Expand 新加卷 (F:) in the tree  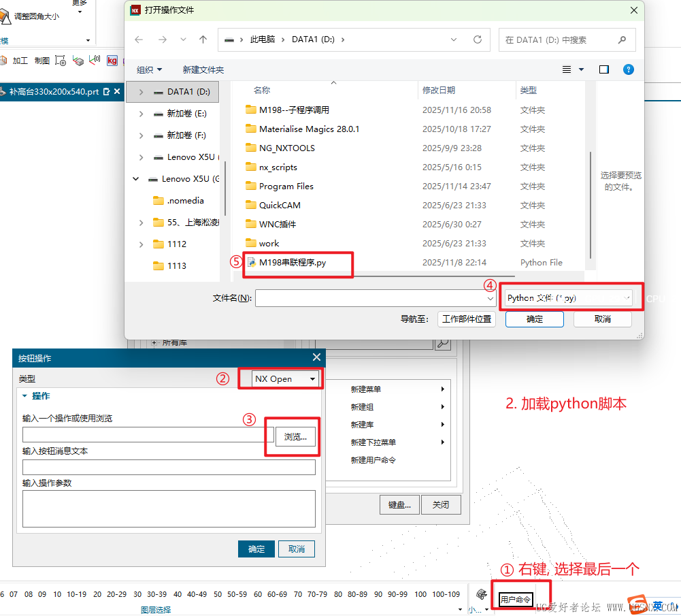(141, 135)
